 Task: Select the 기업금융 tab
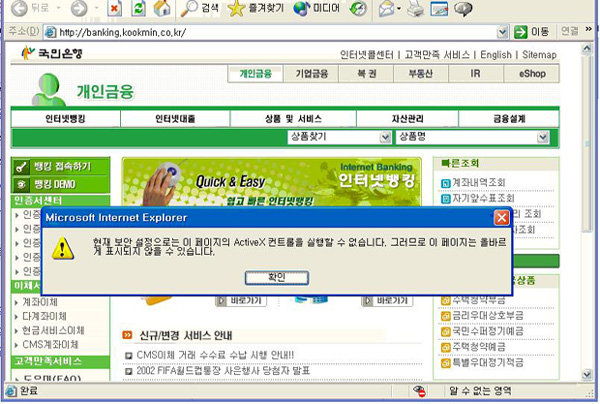(x=311, y=73)
